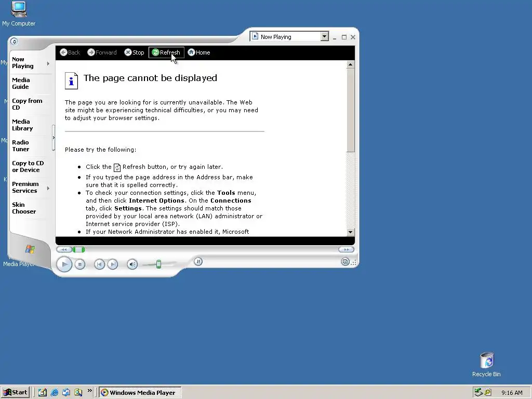This screenshot has width=532, height=399.
Task: Click the green seek bar handle
Action: pyautogui.click(x=79, y=250)
